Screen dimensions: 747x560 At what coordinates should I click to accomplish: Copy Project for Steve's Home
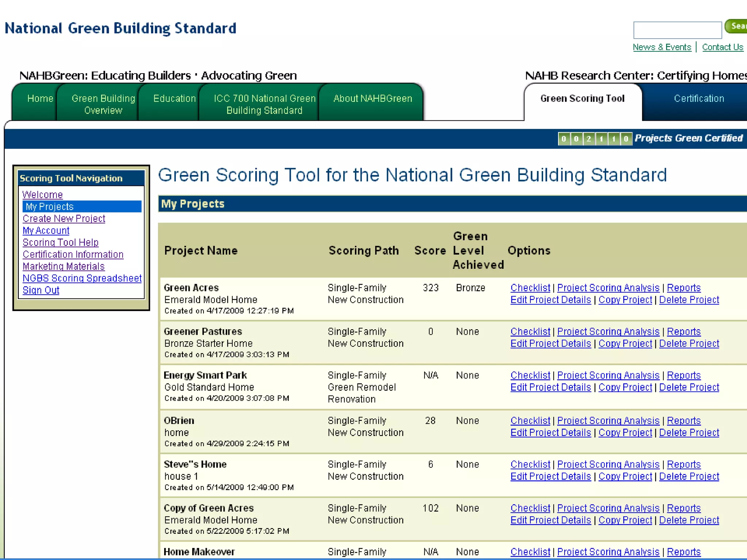click(625, 477)
